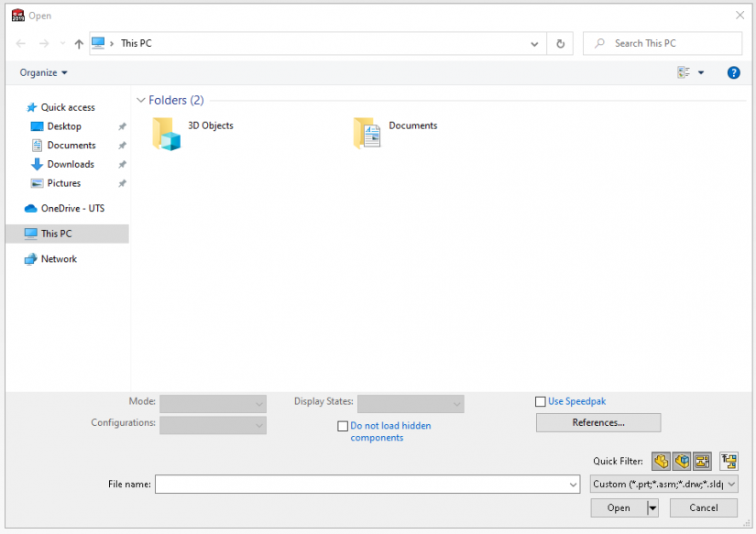Viewport: 756px width, 534px height.
Task: Enable the Use Speedpak checkbox
Action: coord(541,401)
